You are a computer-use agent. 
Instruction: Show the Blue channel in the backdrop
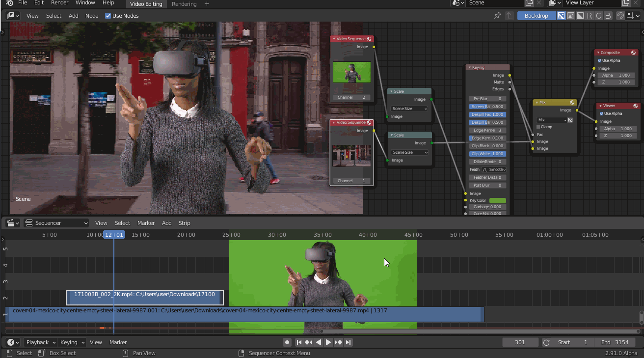(608, 16)
